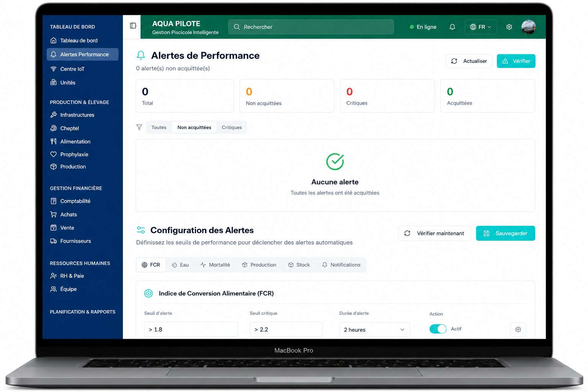The width and height of the screenshot is (588, 392).
Task: Click the Total alerts card
Action: pos(185,96)
